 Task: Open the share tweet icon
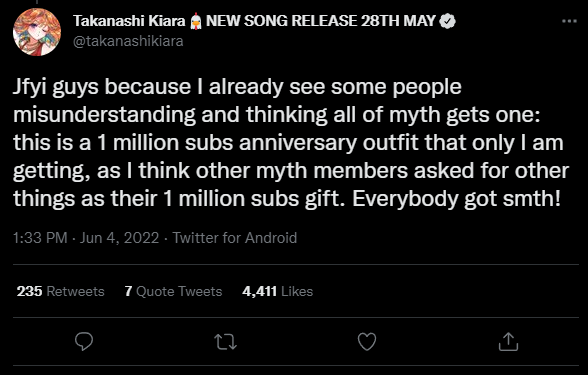[508, 341]
